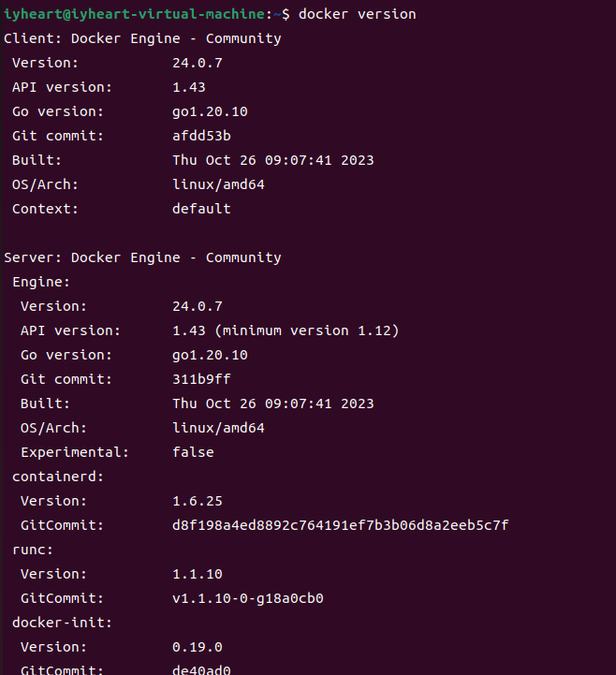Click the "Go version:" label in the Client section
616x675 pixels.
[58, 111]
